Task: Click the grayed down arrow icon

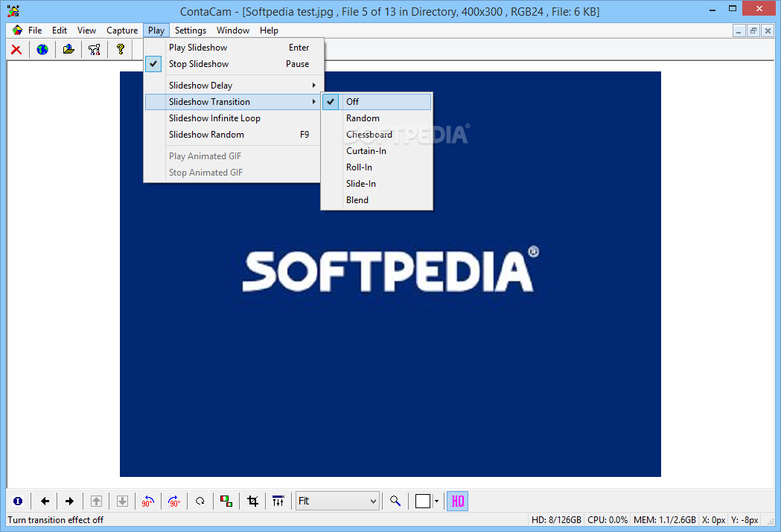Action: (123, 501)
